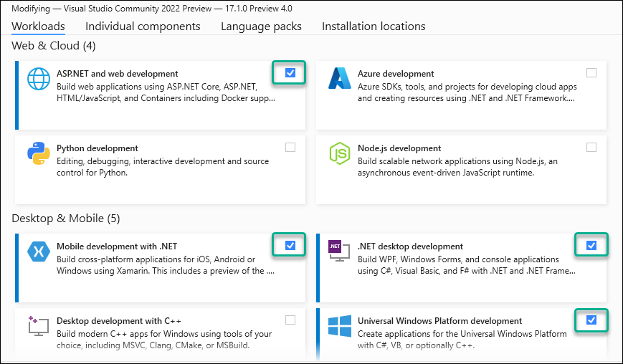Screen dimensions: 623x364
Task: Tick the Node.js development checkbox
Action: [x=591, y=148]
